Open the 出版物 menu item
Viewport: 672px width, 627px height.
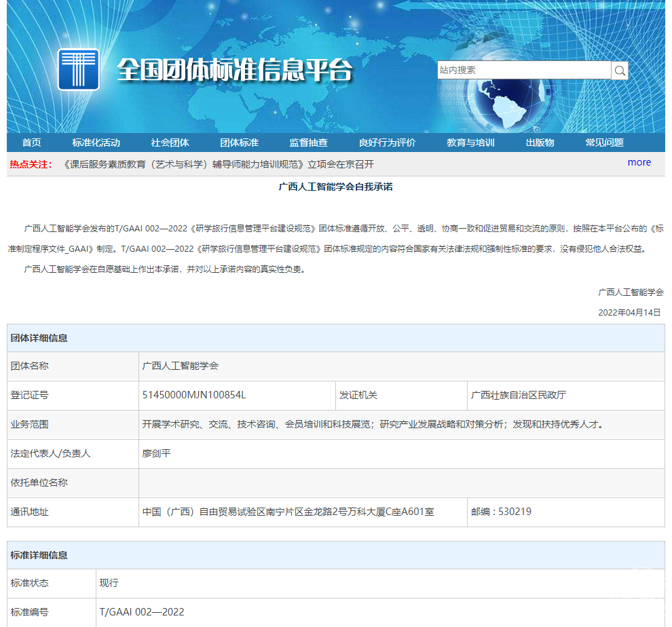pos(540,142)
